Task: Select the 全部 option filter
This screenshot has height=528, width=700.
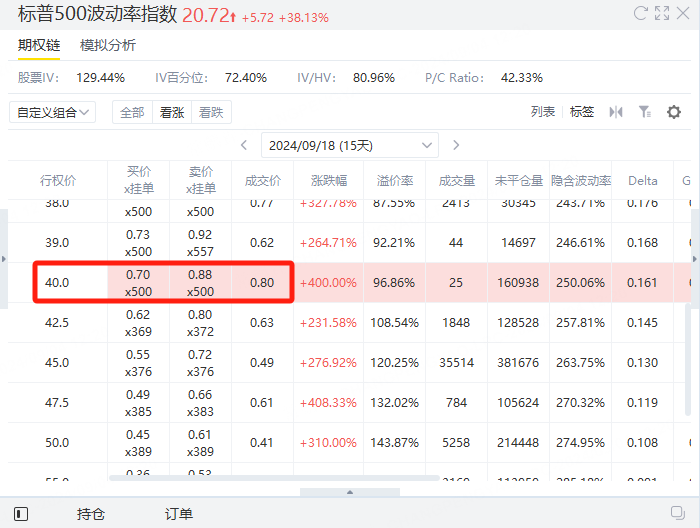Action: pyautogui.click(x=132, y=112)
